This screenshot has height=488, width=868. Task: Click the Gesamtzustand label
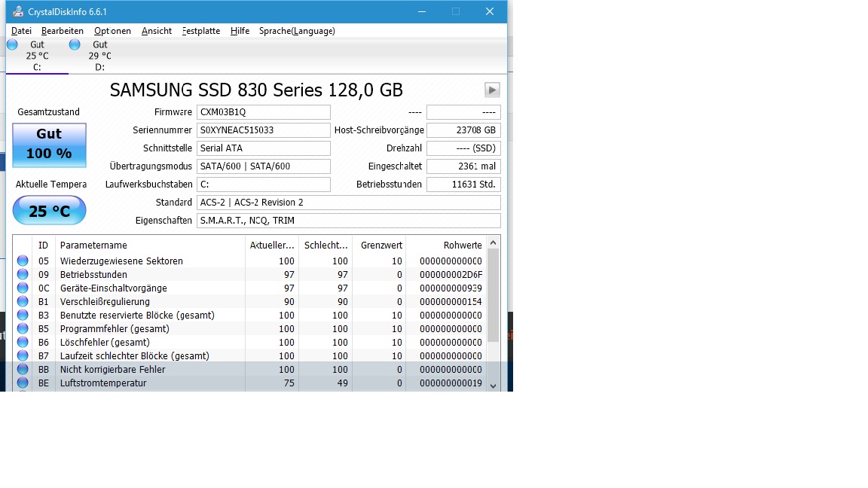pos(49,111)
